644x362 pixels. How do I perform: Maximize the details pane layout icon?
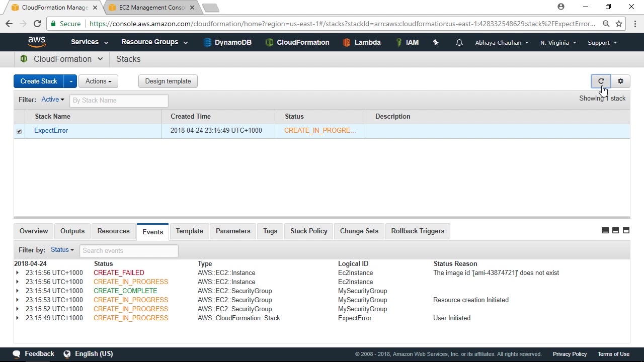[626, 230]
